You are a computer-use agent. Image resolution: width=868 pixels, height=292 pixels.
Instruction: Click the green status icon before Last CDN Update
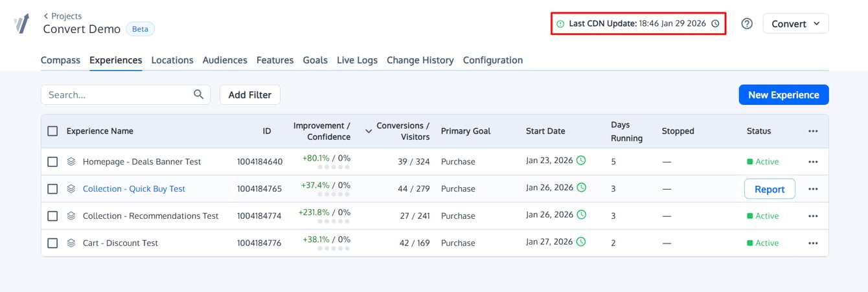point(560,23)
